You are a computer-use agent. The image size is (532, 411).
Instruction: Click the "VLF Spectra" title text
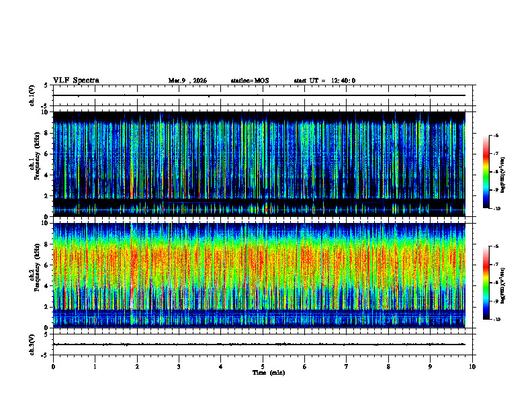tap(76, 81)
